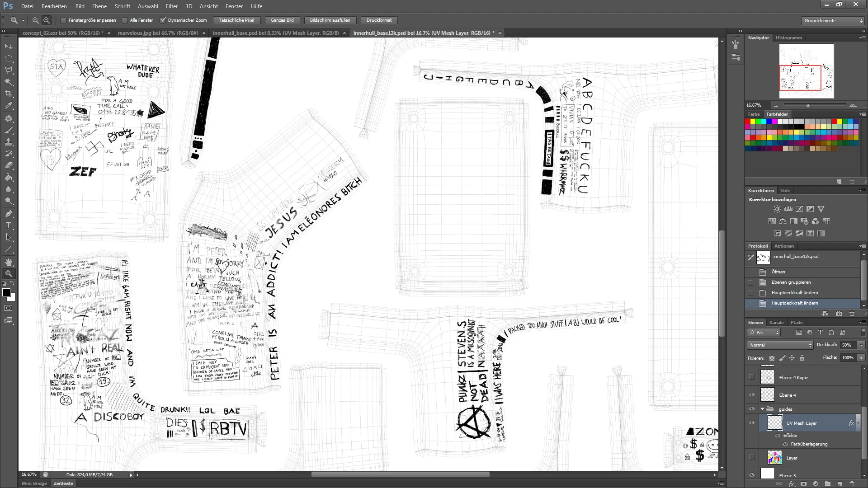Select the Pen tool

pyautogui.click(x=9, y=214)
